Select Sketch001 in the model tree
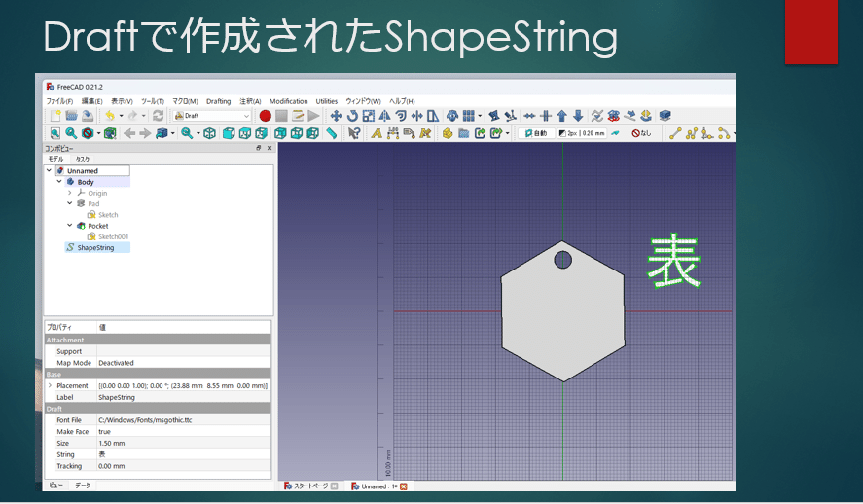Screen dimensions: 863x504 click(x=113, y=236)
